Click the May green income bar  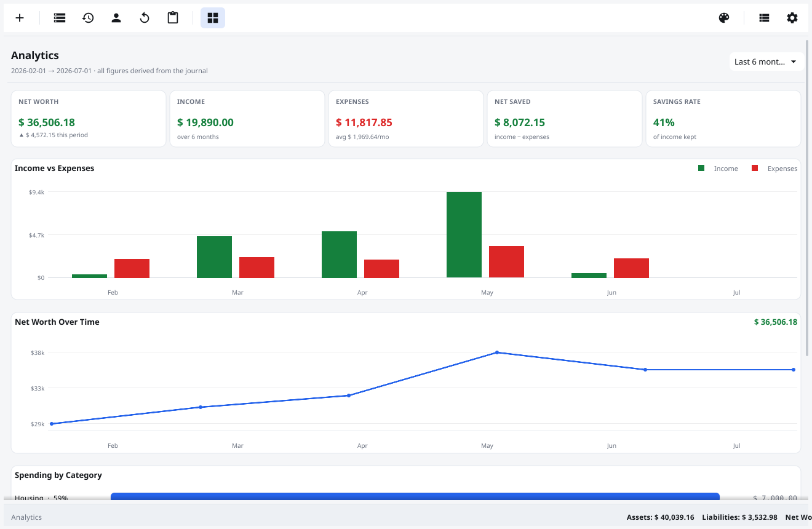(x=464, y=235)
